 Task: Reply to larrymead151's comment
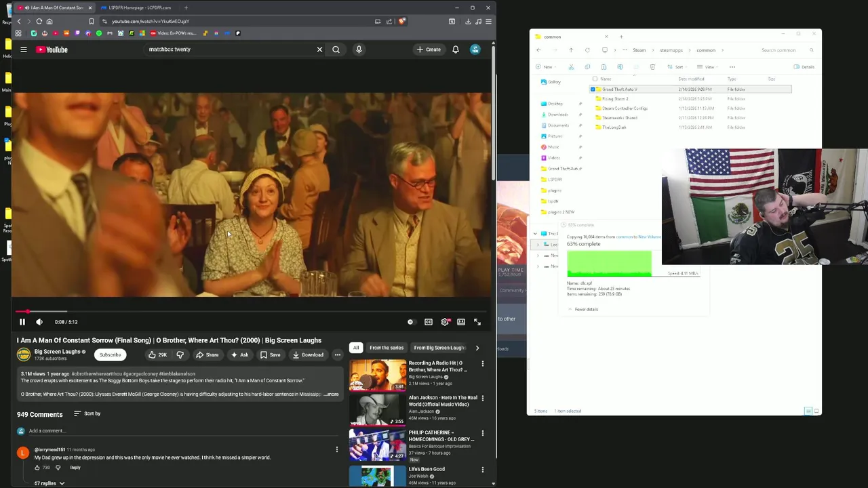75,468
